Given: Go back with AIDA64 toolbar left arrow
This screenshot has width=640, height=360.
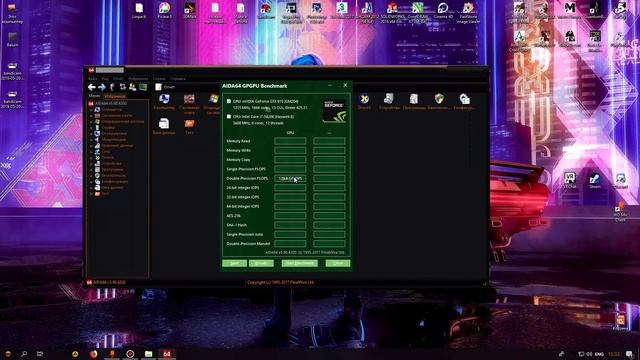Looking at the screenshot, I should click(91, 87).
